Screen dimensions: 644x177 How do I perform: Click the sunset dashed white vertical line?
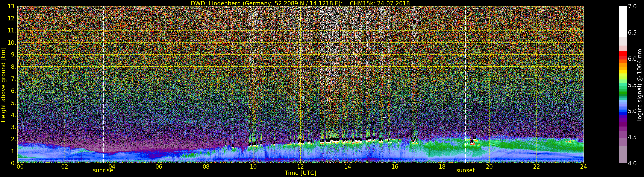click(466, 85)
